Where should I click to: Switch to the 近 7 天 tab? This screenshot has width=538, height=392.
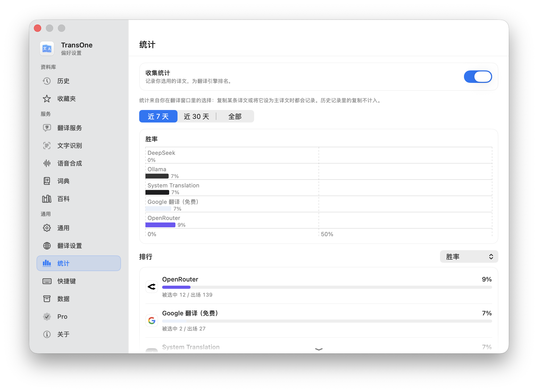coord(158,116)
